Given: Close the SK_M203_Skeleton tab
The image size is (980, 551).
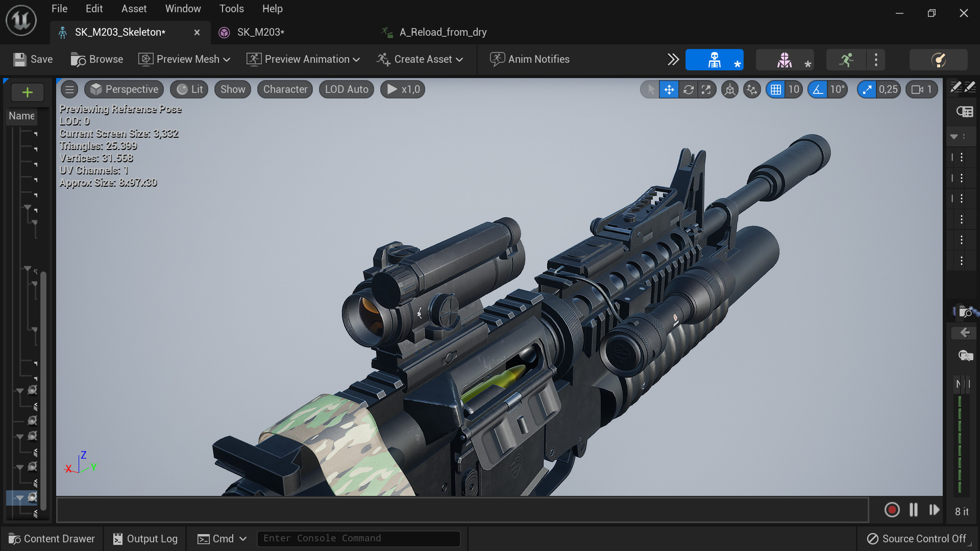Looking at the screenshot, I should click(197, 32).
